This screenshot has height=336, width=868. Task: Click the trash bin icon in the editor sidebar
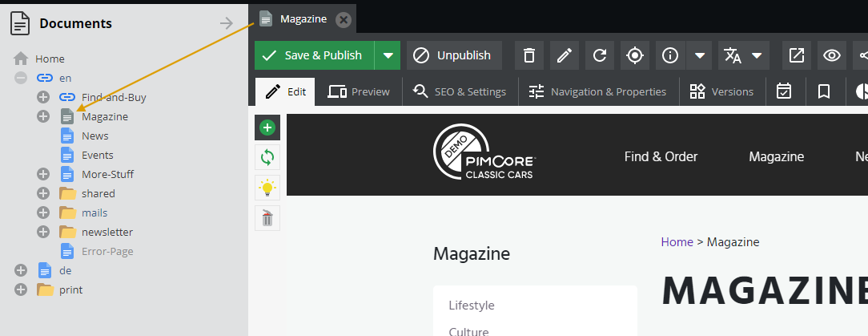point(267,218)
